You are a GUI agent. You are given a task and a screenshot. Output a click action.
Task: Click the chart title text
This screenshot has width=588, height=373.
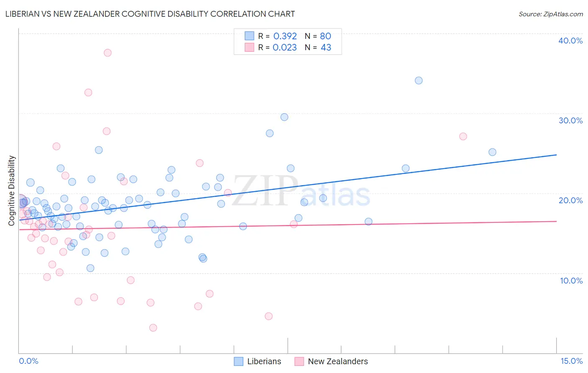(x=150, y=14)
